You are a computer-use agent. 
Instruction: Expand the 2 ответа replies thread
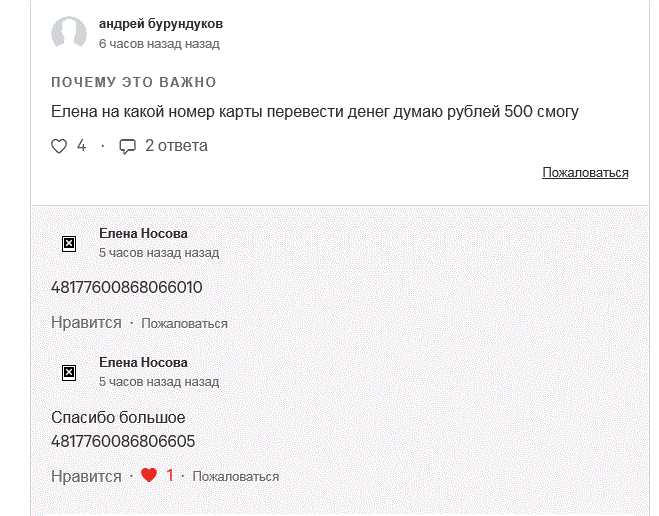coord(176,146)
